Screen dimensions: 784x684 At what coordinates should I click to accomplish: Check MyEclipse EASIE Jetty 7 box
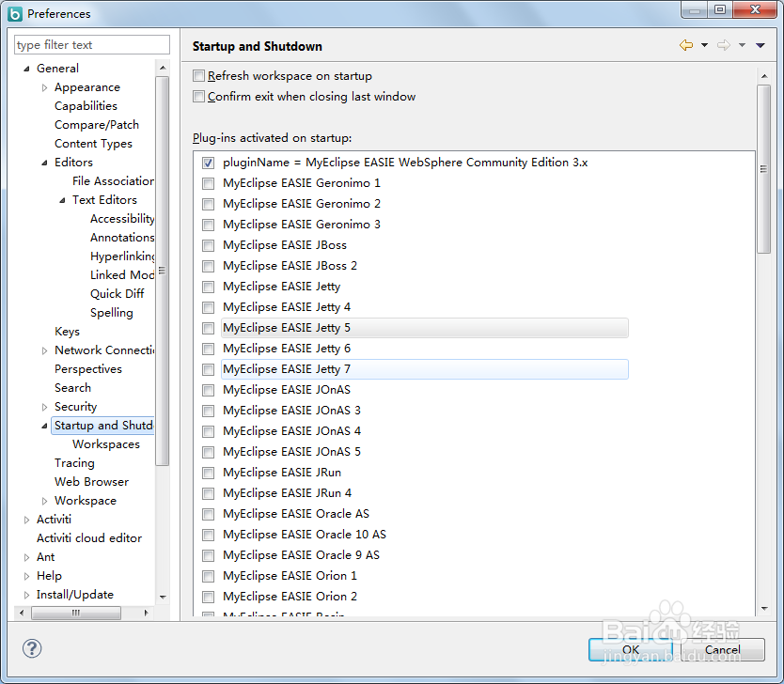(209, 369)
